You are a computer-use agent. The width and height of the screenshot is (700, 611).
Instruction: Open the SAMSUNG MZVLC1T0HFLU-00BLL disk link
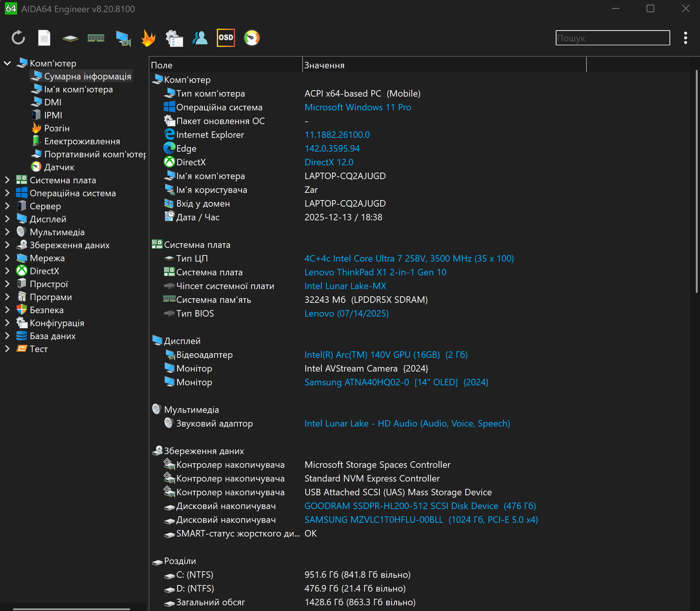click(421, 520)
